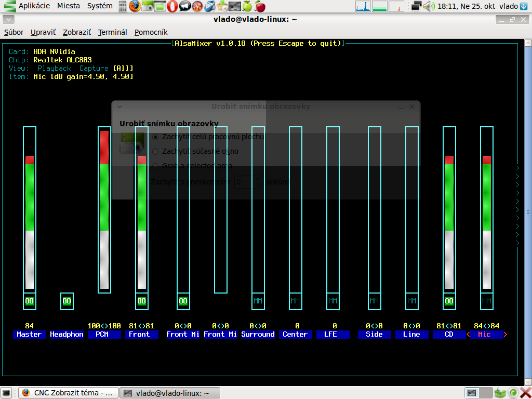
Task: Click the calculator icon in top panel
Action: click(123, 6)
